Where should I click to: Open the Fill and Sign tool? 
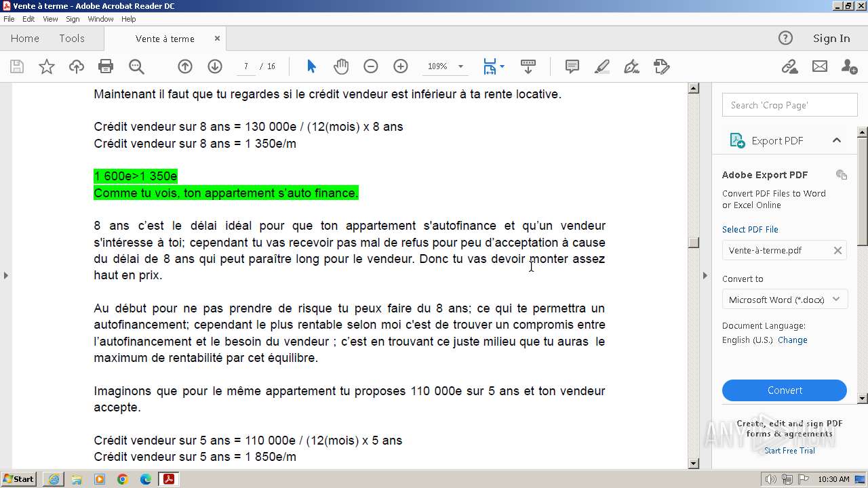click(x=631, y=66)
